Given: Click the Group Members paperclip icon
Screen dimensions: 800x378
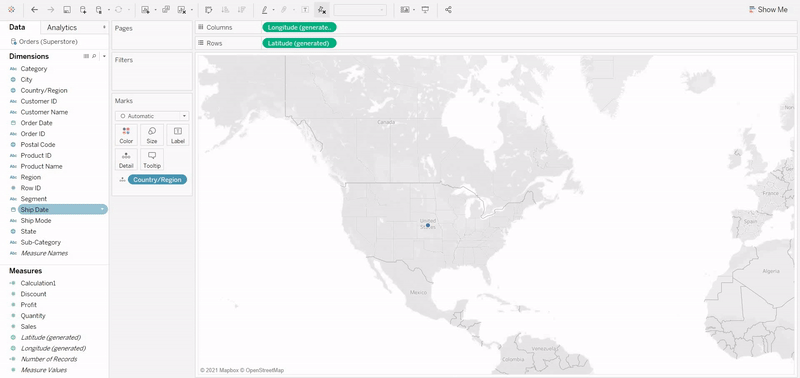Looking at the screenshot, I should 285,10.
